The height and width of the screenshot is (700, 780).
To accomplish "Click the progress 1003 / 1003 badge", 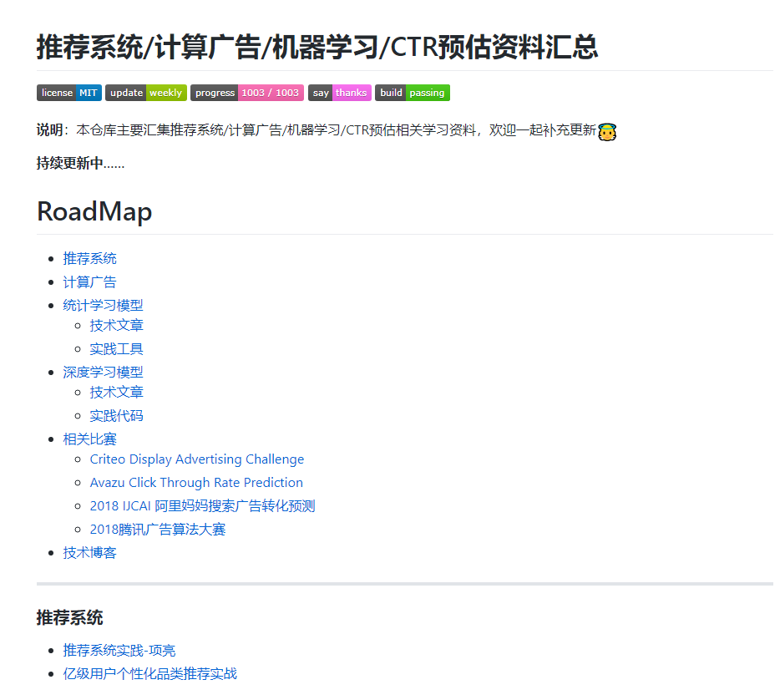I will pyautogui.click(x=247, y=93).
